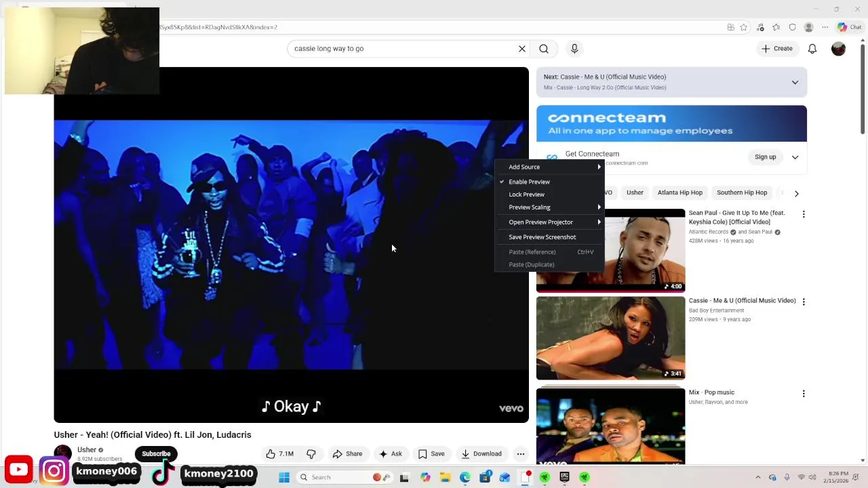Open Task View from taskbar
This screenshot has height=488, width=868.
(404, 477)
